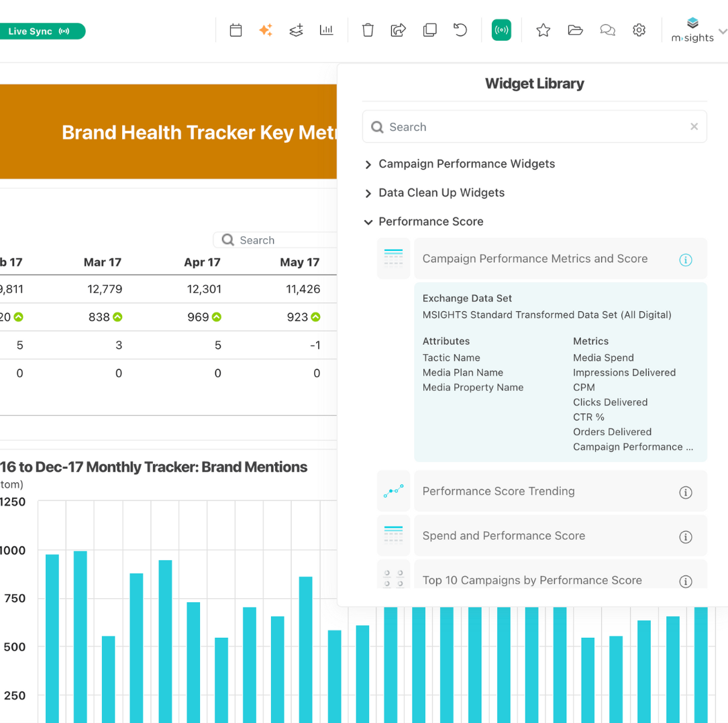This screenshot has width=728, height=723.
Task: Click the calendar icon in toolbar
Action: tap(236, 30)
